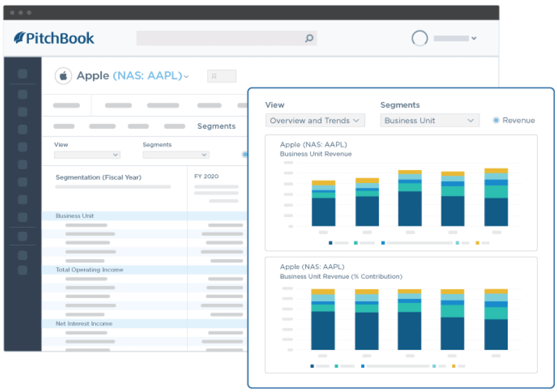Click the Apple company logo icon
Screen dimensions: 557x392
pos(63,76)
